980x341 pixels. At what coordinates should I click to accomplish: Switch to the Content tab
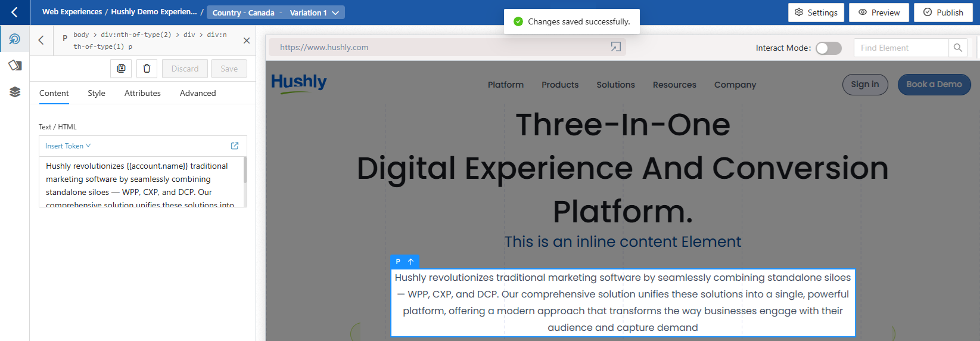click(x=54, y=93)
